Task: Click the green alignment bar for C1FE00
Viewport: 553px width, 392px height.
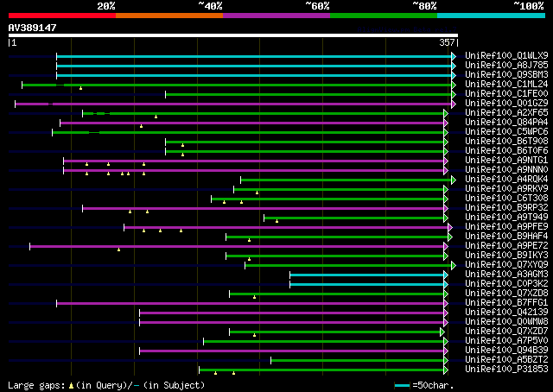Action: (x=308, y=94)
